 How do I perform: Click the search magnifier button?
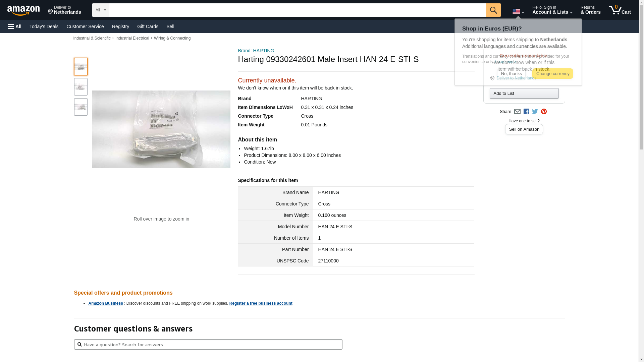[493, 10]
